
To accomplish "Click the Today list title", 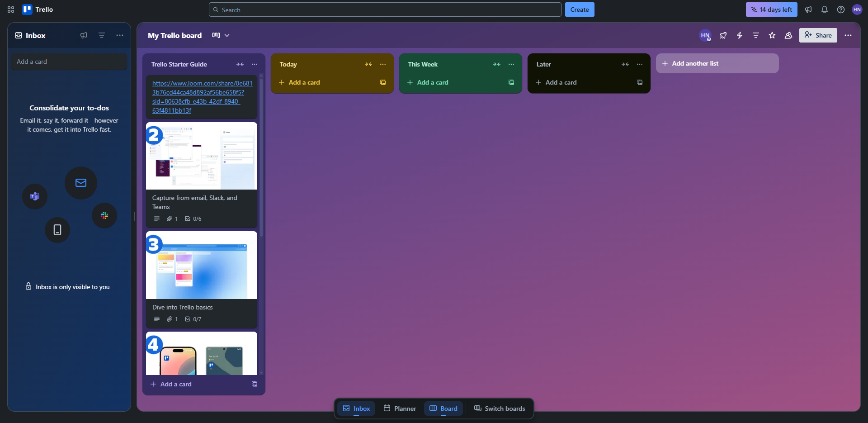I will pos(288,64).
